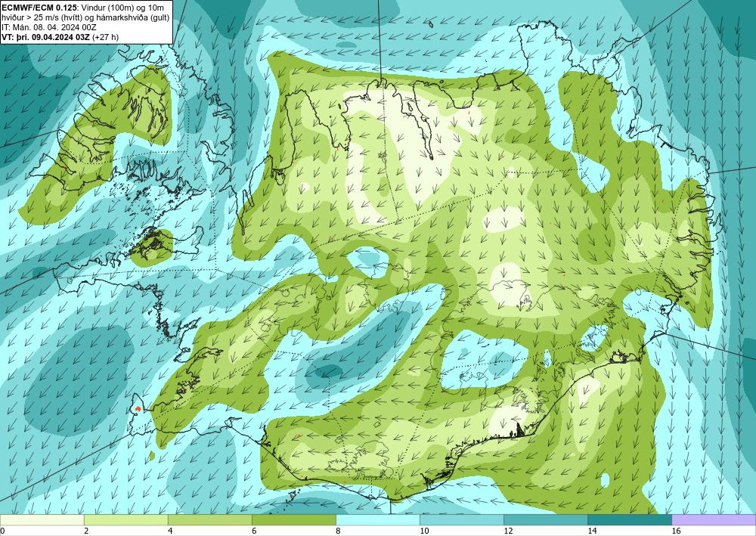Click the orange marker on the small southwest island

[138, 409]
